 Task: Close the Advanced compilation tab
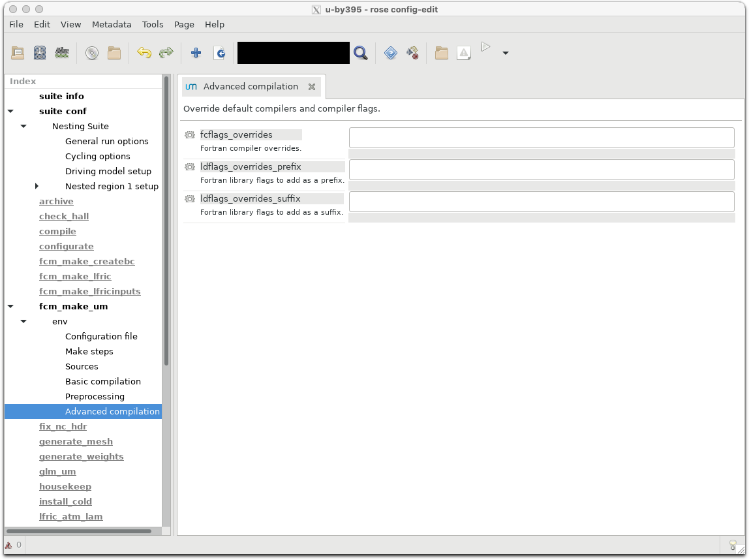(312, 87)
